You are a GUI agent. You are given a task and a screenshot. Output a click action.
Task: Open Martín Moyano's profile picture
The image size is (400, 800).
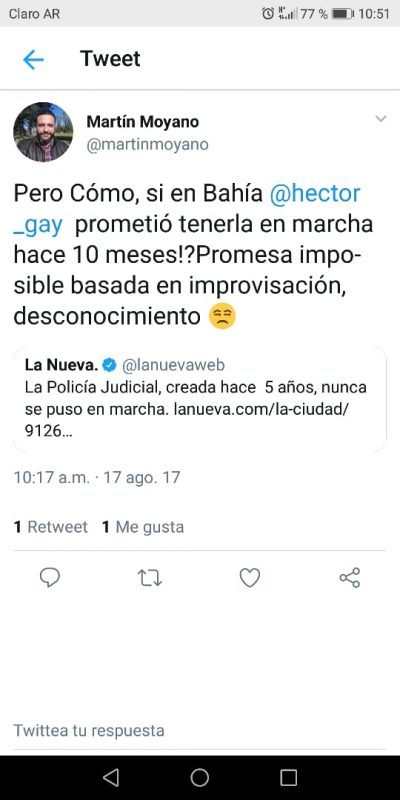[43, 132]
